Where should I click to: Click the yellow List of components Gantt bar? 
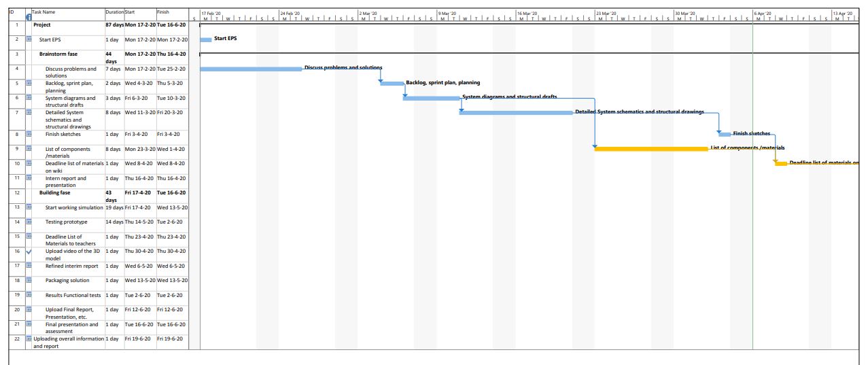click(x=650, y=149)
